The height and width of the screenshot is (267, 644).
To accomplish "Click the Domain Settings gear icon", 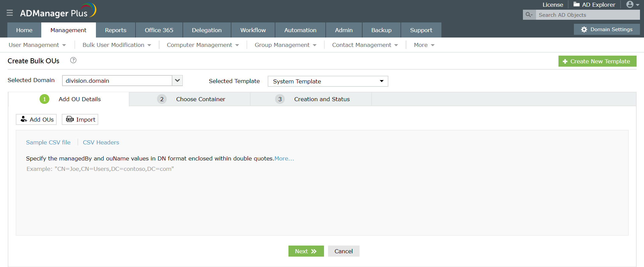I will pos(584,29).
